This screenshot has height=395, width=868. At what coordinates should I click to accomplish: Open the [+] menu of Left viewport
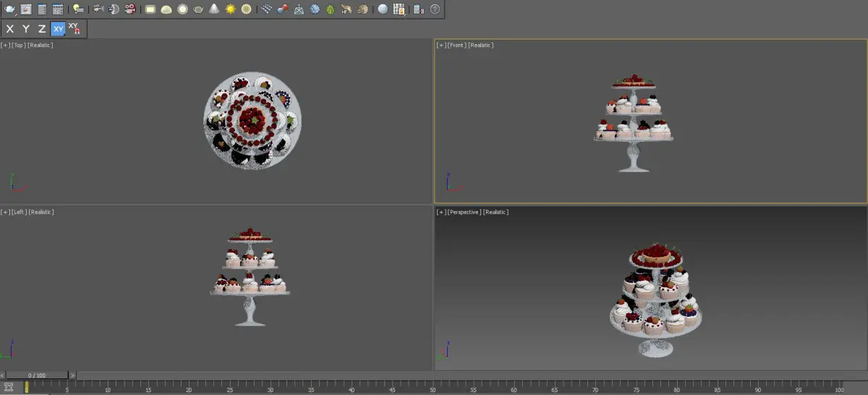6,212
